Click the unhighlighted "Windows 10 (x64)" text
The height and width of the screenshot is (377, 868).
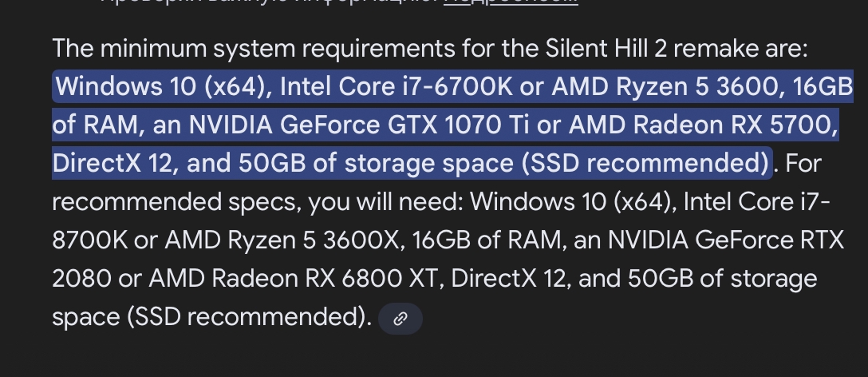point(574,202)
